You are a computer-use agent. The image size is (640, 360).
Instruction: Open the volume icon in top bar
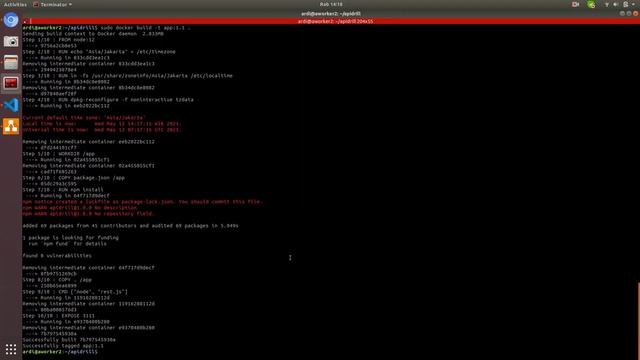point(616,4)
